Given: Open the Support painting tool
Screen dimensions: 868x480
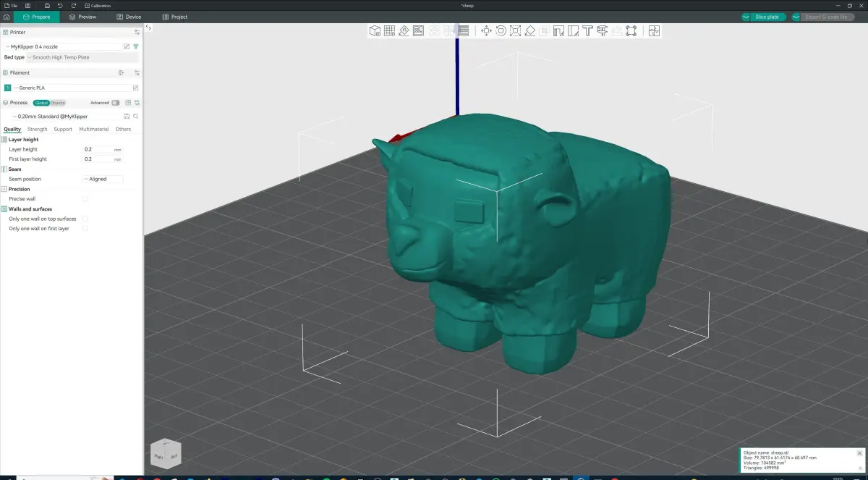Looking at the screenshot, I should 558,31.
